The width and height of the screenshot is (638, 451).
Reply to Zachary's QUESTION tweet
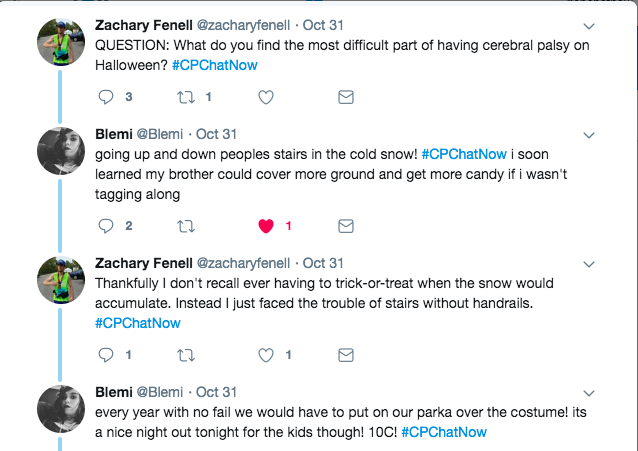coord(107,97)
